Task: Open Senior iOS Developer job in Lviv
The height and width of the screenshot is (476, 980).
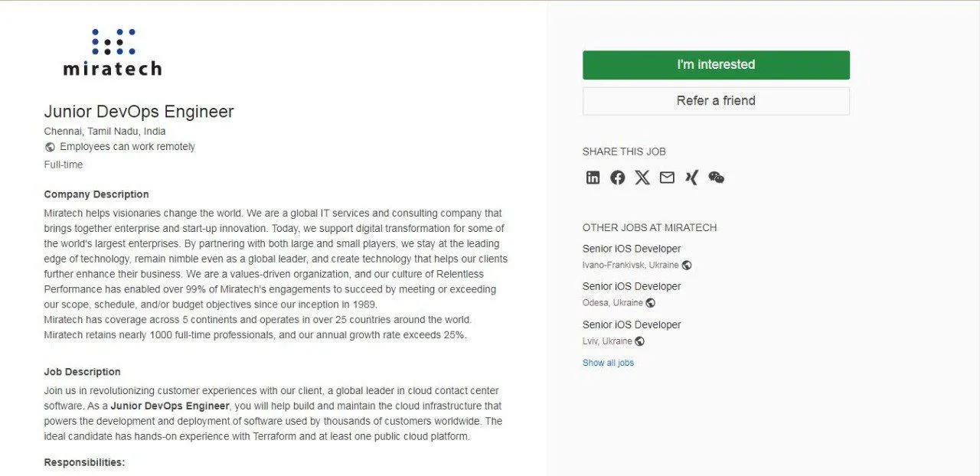Action: click(632, 324)
